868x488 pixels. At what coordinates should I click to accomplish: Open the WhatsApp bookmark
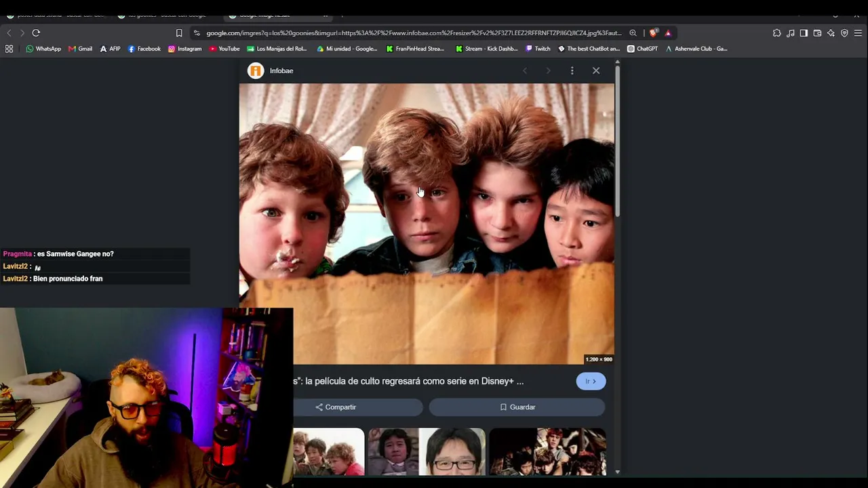(x=43, y=49)
